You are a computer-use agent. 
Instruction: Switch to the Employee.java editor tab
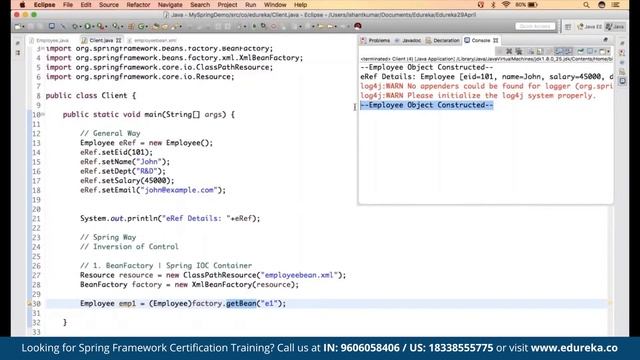pos(49,40)
